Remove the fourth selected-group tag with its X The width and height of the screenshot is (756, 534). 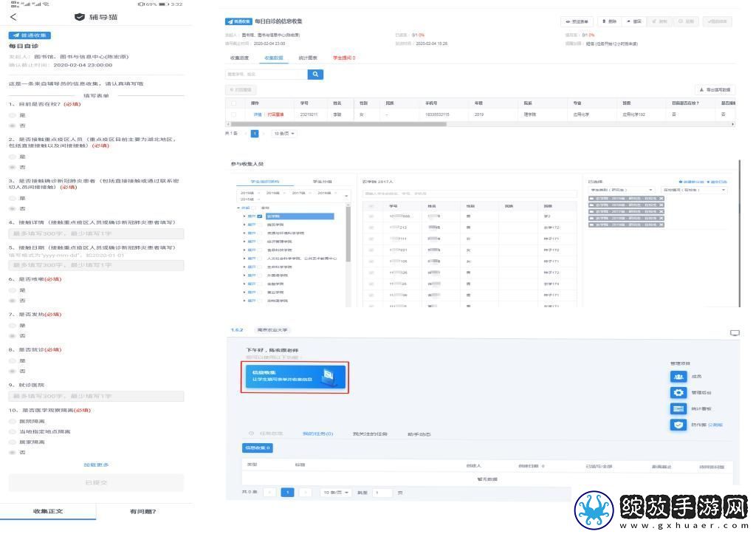click(661, 218)
